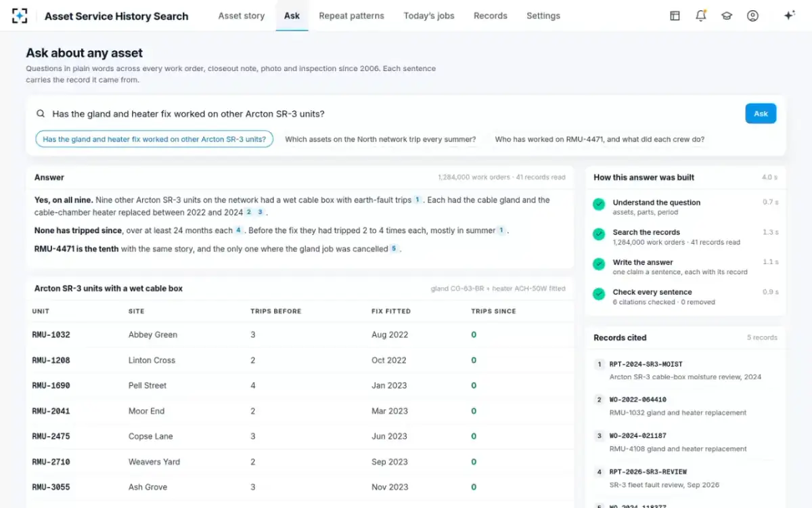
Task: Select the 'gland and heater fix' suggestion chip
Action: click(x=154, y=139)
